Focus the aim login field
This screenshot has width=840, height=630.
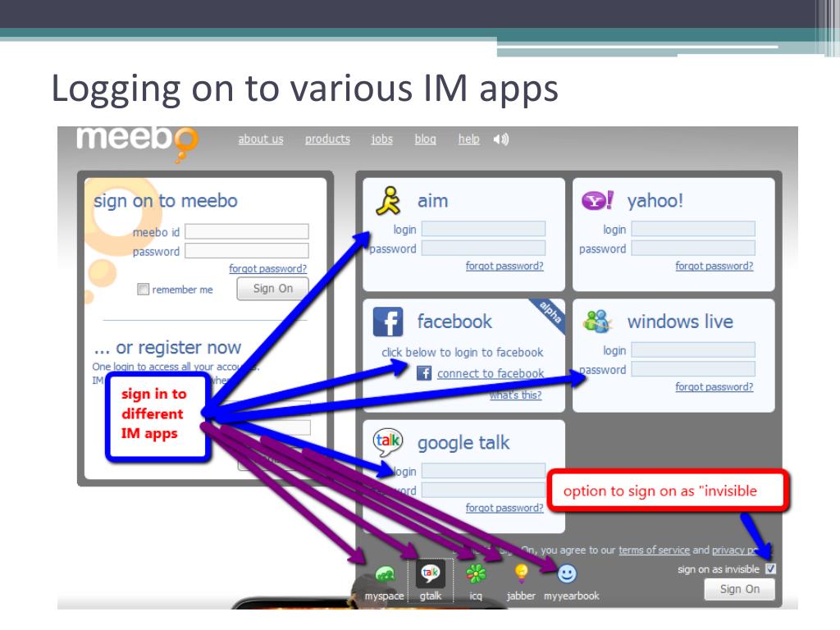483,229
